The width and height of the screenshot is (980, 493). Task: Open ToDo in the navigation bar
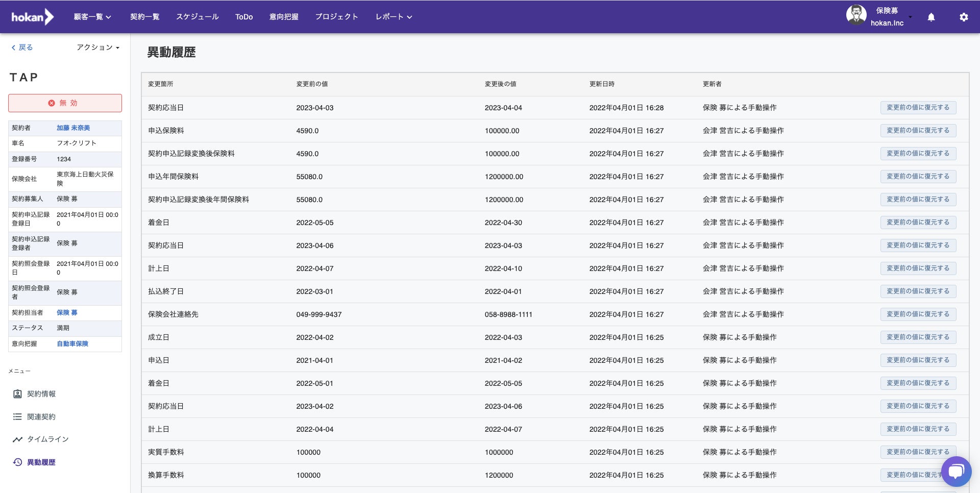point(244,17)
